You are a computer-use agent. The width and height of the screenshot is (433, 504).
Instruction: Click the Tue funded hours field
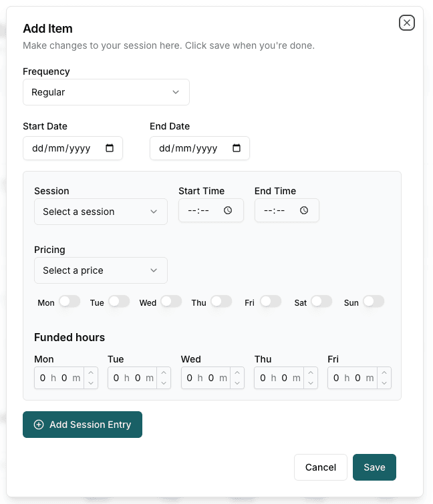(131, 379)
